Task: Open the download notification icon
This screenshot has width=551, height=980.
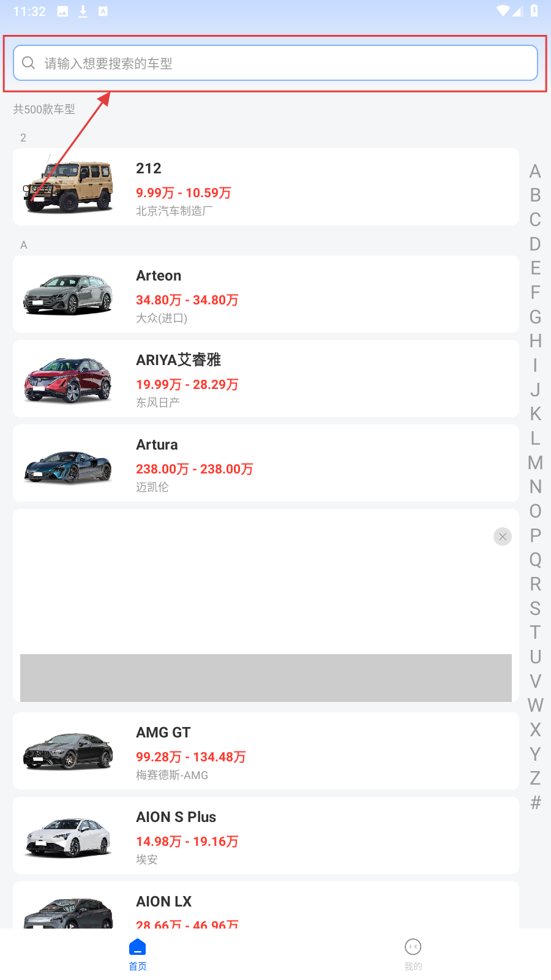Action: click(83, 12)
